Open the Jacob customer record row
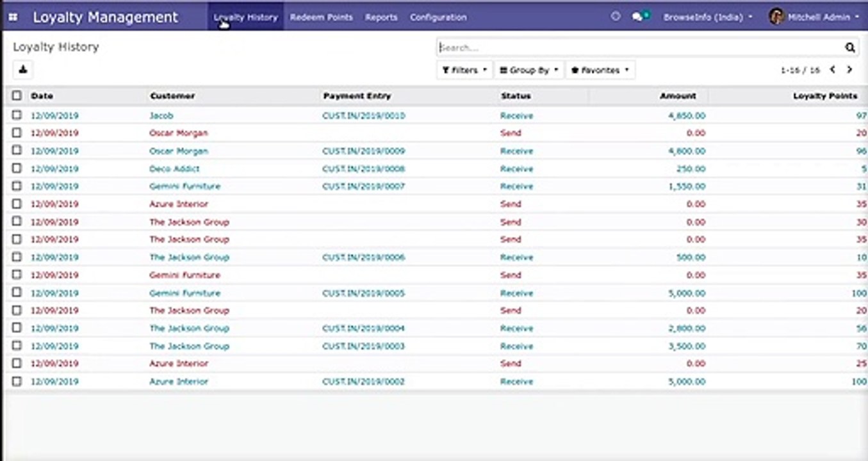868x461 pixels. [161, 116]
